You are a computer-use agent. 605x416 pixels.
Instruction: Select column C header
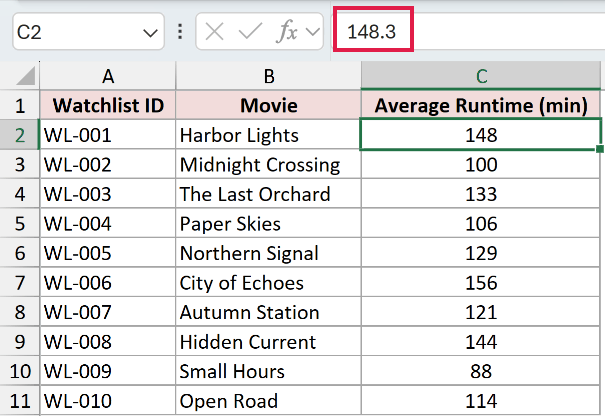tap(481, 76)
